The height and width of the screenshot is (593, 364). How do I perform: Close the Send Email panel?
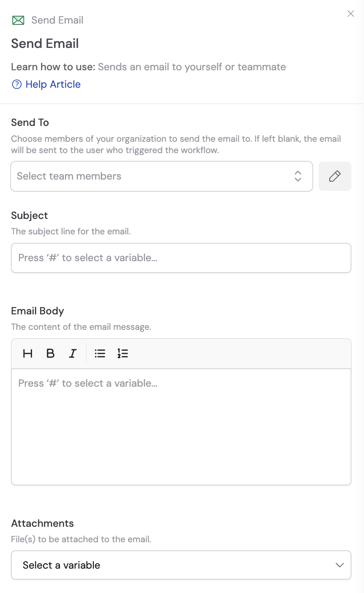tap(351, 13)
